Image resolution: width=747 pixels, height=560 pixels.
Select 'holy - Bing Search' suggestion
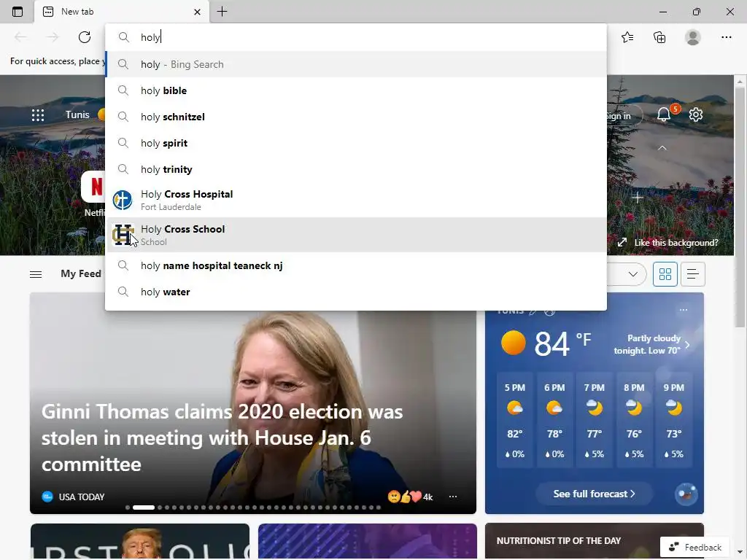click(x=356, y=64)
